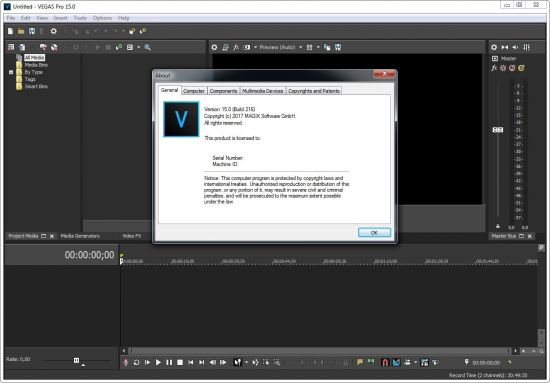Open the Overlays grid dropdown arrow in preview

pyautogui.click(x=318, y=47)
